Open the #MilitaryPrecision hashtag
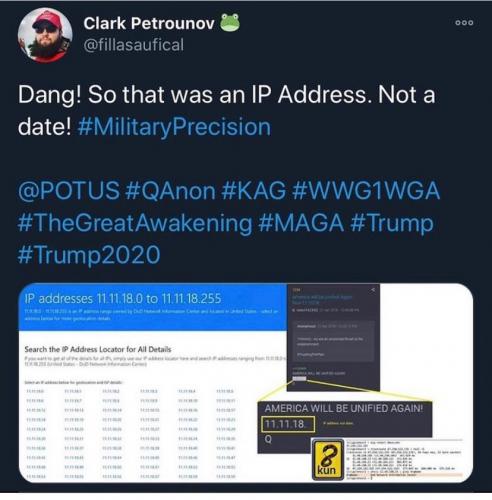 174,127
